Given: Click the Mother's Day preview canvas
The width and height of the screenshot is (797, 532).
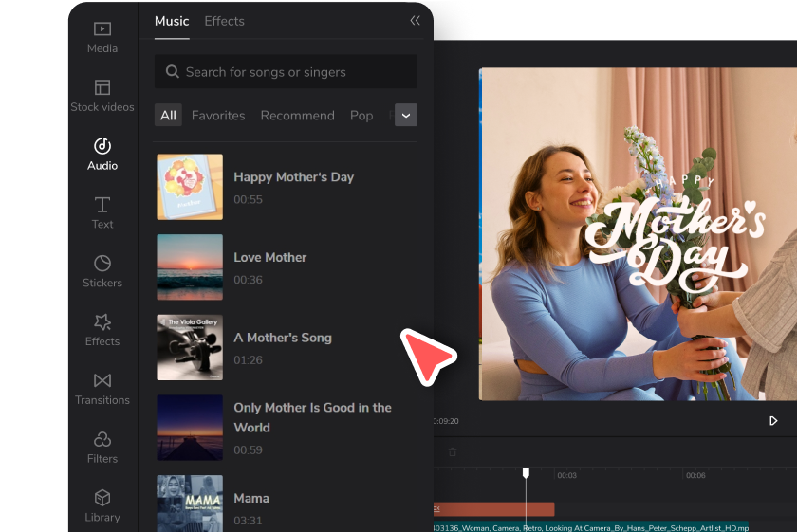Looking at the screenshot, I should [638, 233].
